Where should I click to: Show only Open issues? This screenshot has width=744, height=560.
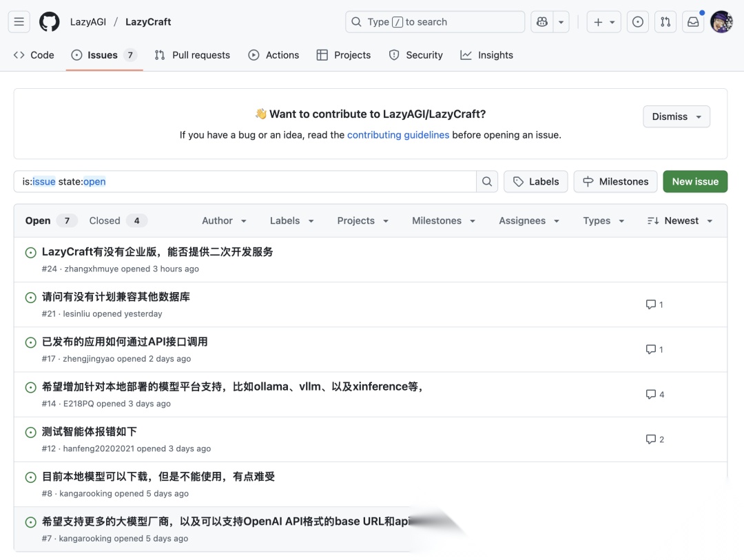point(37,220)
